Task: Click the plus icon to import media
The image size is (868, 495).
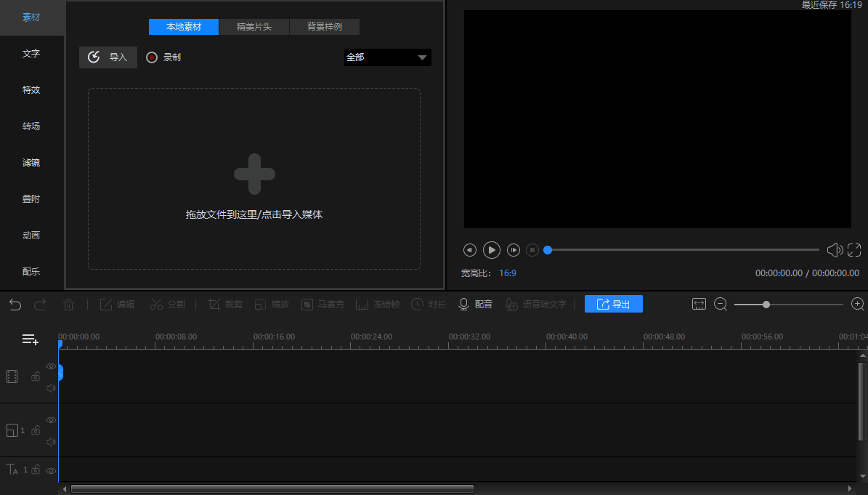Action: click(254, 174)
